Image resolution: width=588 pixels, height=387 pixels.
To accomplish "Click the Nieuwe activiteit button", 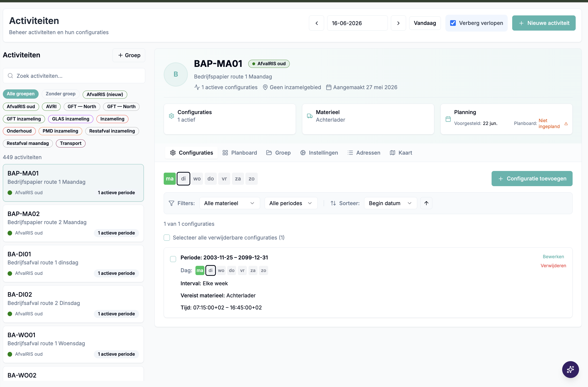I will tap(544, 23).
